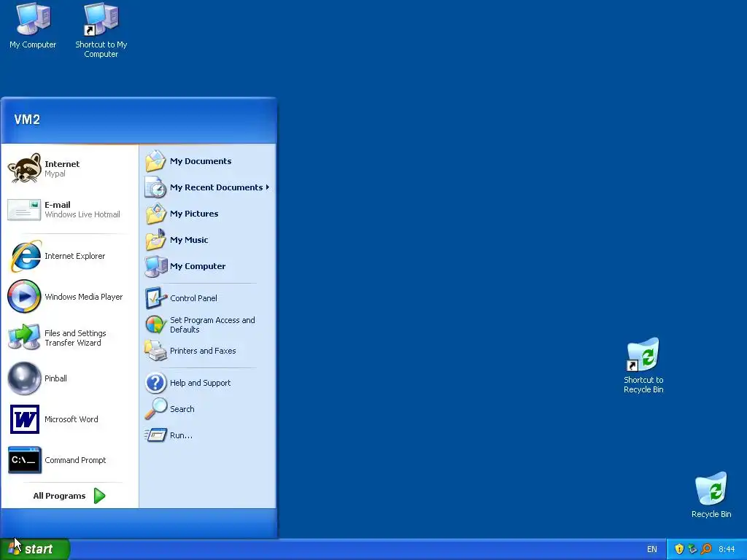Open the Run... dialog icon

tap(156, 435)
